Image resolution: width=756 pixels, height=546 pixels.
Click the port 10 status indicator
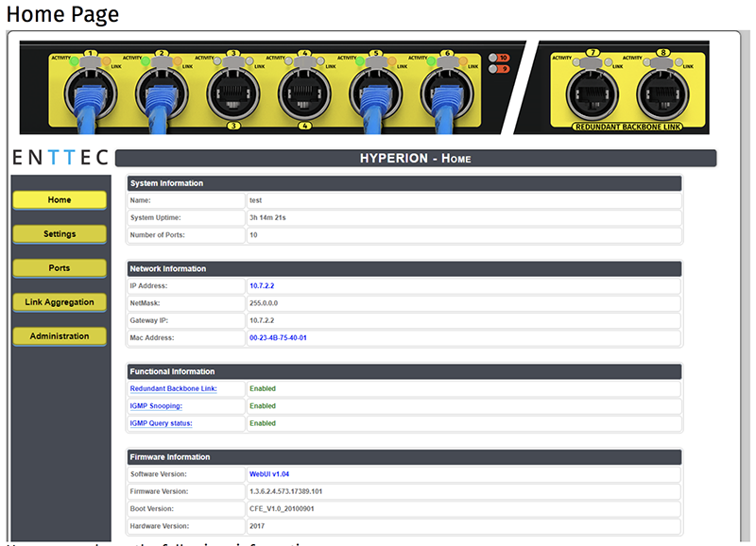click(x=499, y=58)
